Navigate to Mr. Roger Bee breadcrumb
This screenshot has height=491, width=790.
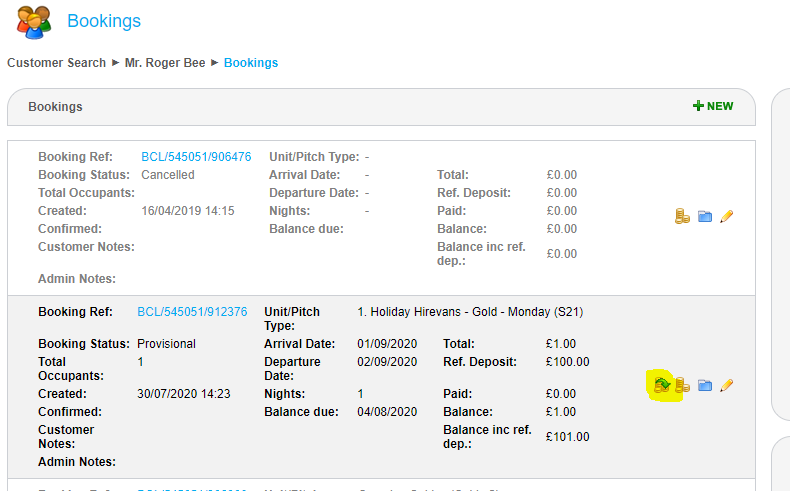click(x=165, y=63)
